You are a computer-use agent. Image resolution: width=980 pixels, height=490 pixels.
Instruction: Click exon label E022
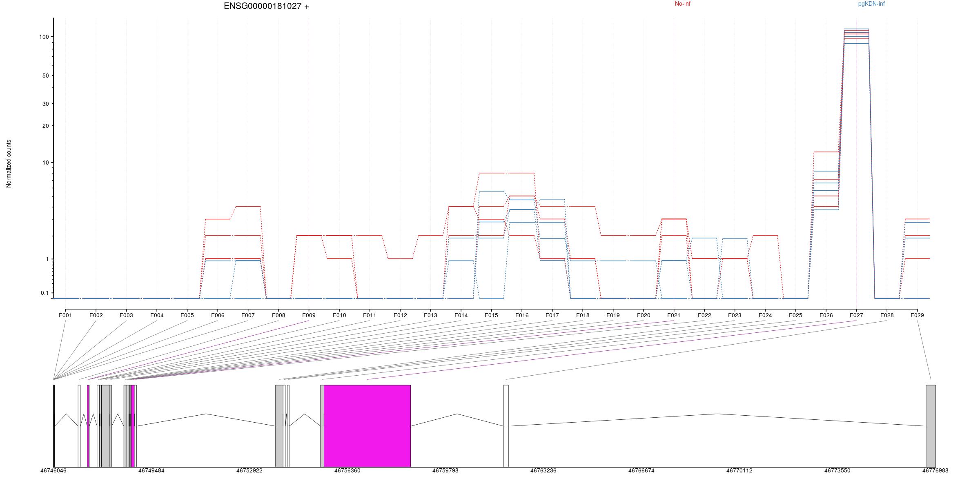pos(704,315)
